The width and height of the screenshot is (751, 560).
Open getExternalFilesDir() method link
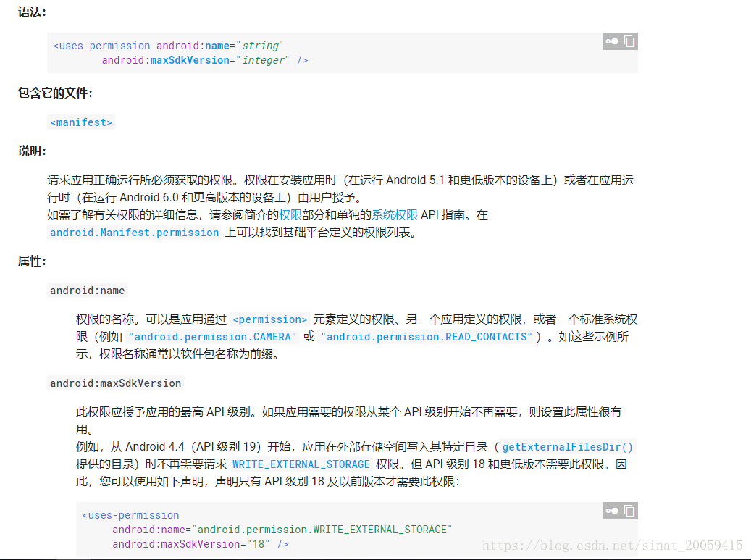coord(568,447)
